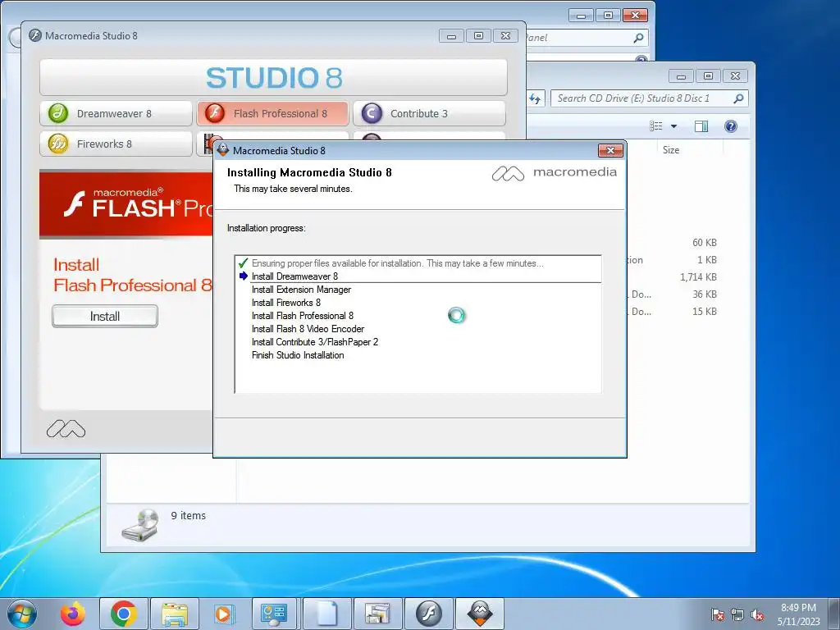
Task: Switch to the Control Panel taskbar item
Action: point(274,614)
